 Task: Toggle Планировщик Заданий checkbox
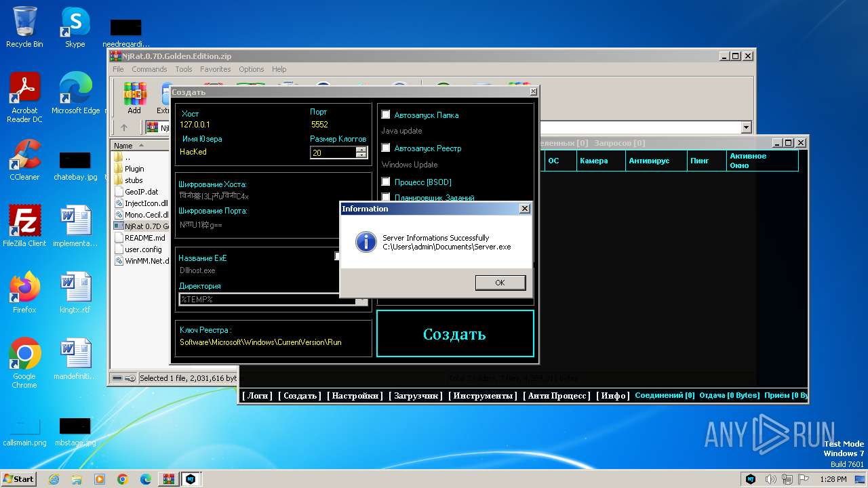[x=386, y=198]
